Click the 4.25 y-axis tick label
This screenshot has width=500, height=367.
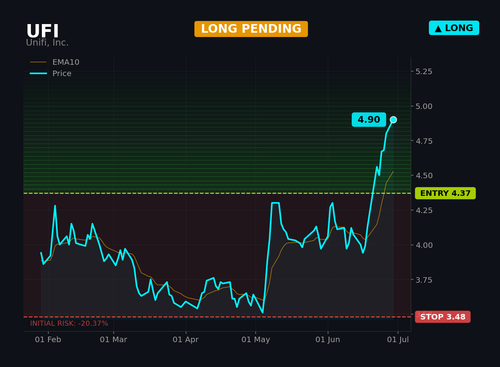(424, 210)
